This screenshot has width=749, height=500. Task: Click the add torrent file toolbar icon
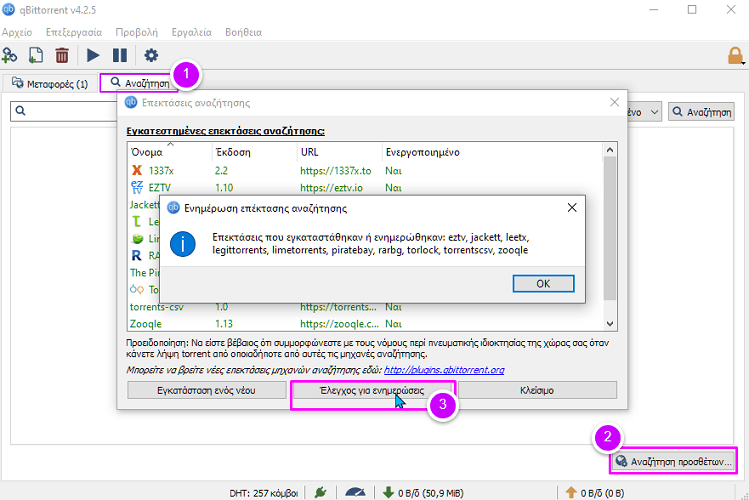pyautogui.click(x=36, y=55)
